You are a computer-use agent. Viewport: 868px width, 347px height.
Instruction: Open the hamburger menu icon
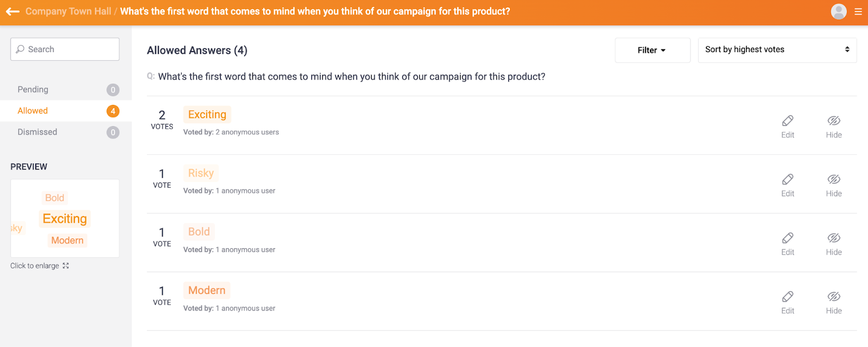(858, 11)
